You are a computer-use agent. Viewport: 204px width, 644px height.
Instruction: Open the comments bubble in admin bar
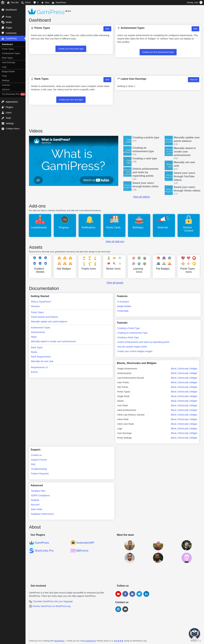click(36, 3)
